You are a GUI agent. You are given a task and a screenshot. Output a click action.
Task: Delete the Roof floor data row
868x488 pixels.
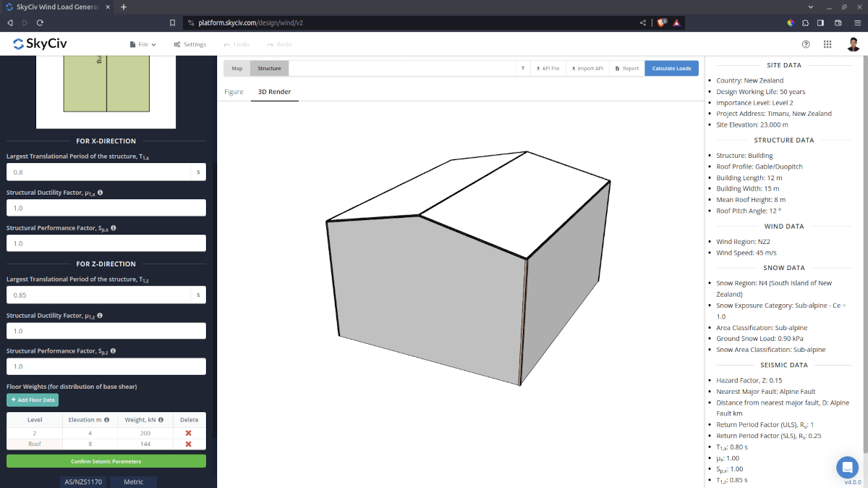tap(189, 443)
